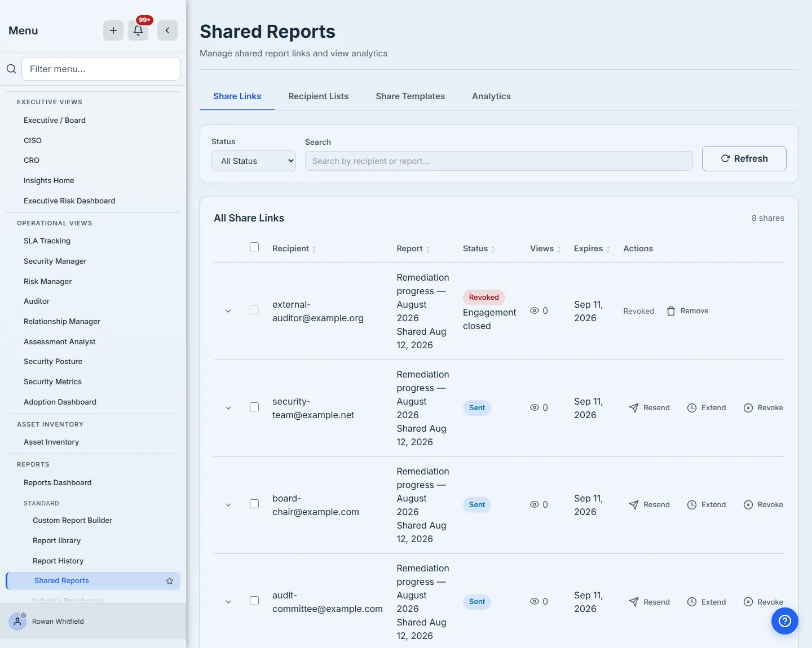Select the security-team@example.net row checkbox
812x648 pixels.
click(254, 407)
